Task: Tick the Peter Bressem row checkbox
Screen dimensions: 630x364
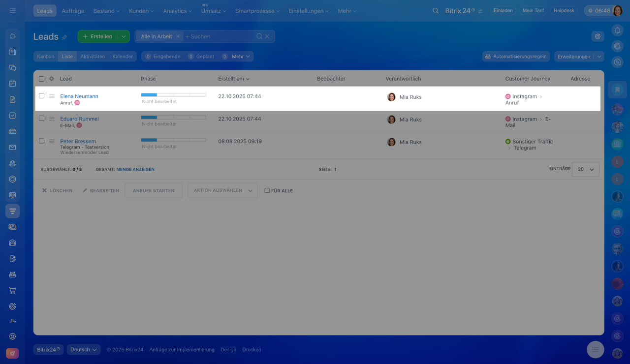Action: (42, 141)
